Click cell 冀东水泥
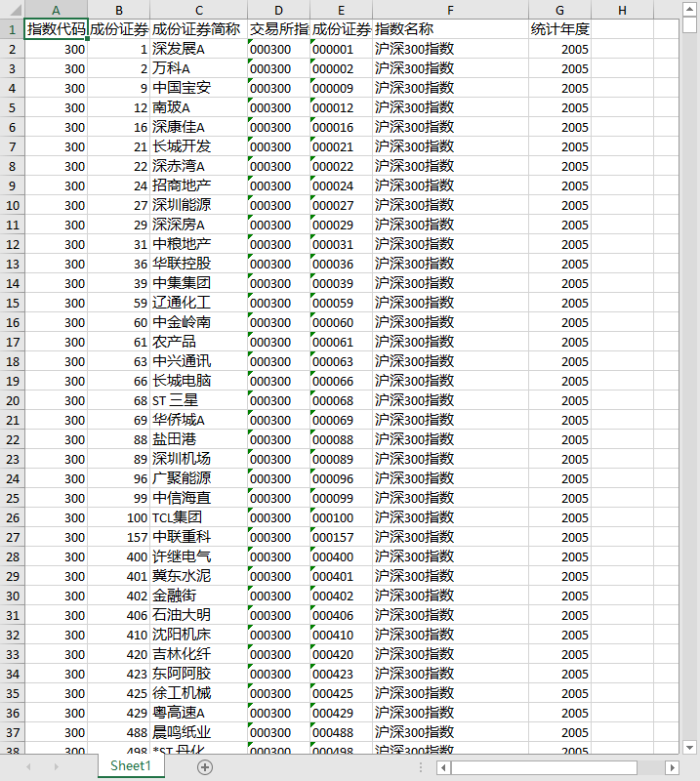700x781 pixels. [x=198, y=576]
